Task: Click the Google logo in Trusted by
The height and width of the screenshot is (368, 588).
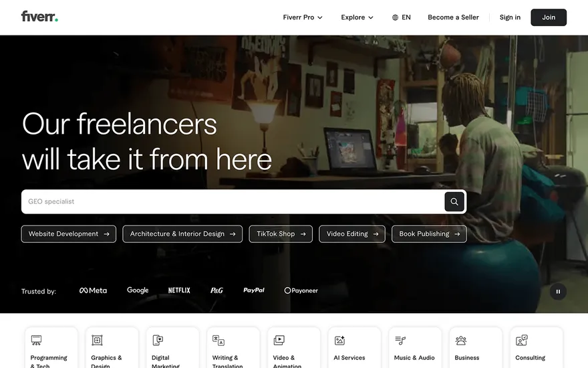Action: [x=138, y=290]
